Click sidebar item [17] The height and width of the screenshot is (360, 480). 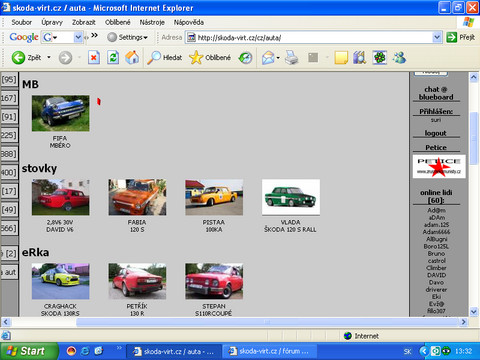9,191
